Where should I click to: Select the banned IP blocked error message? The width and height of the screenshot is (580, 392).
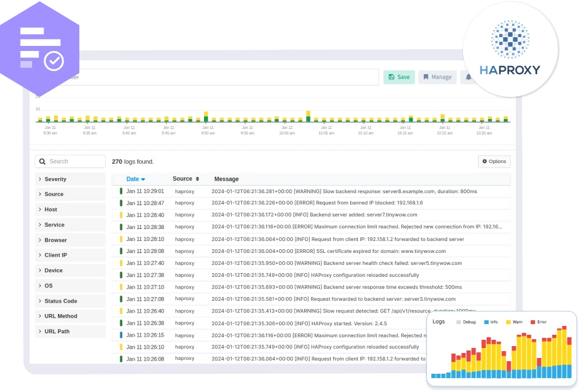[317, 203]
